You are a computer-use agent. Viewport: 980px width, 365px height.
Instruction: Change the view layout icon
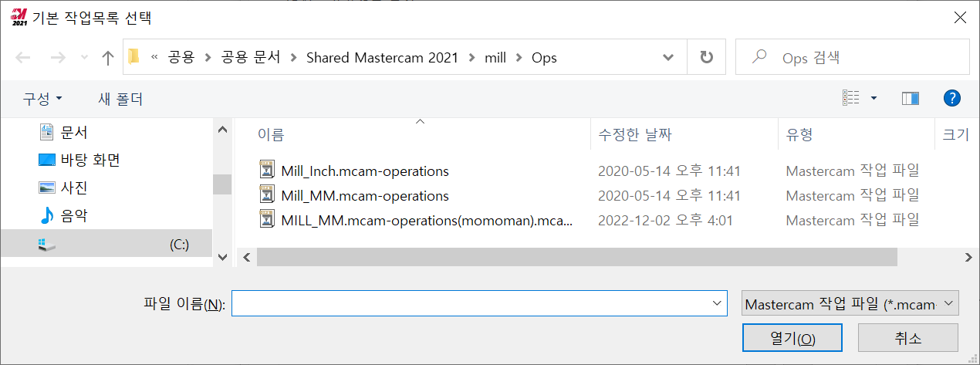point(851,98)
